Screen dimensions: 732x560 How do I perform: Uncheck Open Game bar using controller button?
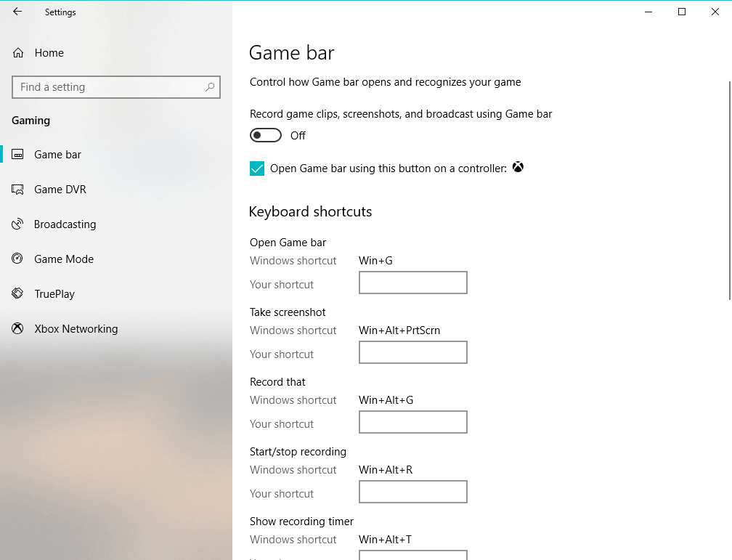point(257,169)
